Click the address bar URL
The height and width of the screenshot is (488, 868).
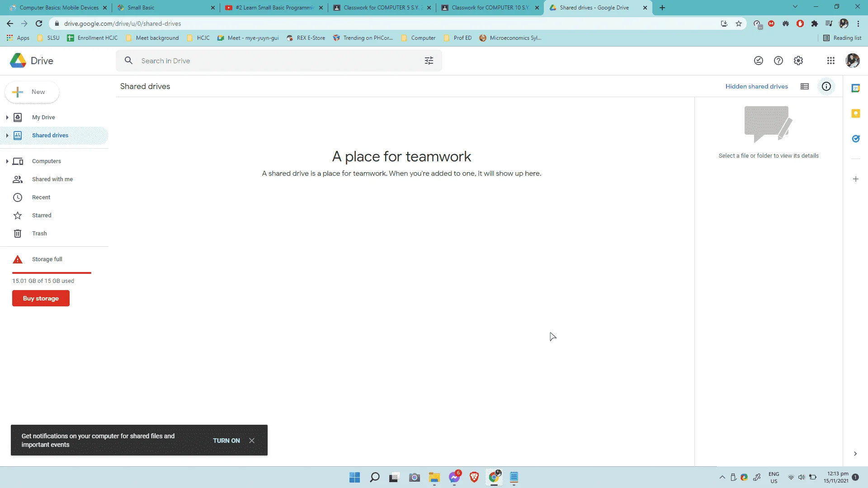122,23
